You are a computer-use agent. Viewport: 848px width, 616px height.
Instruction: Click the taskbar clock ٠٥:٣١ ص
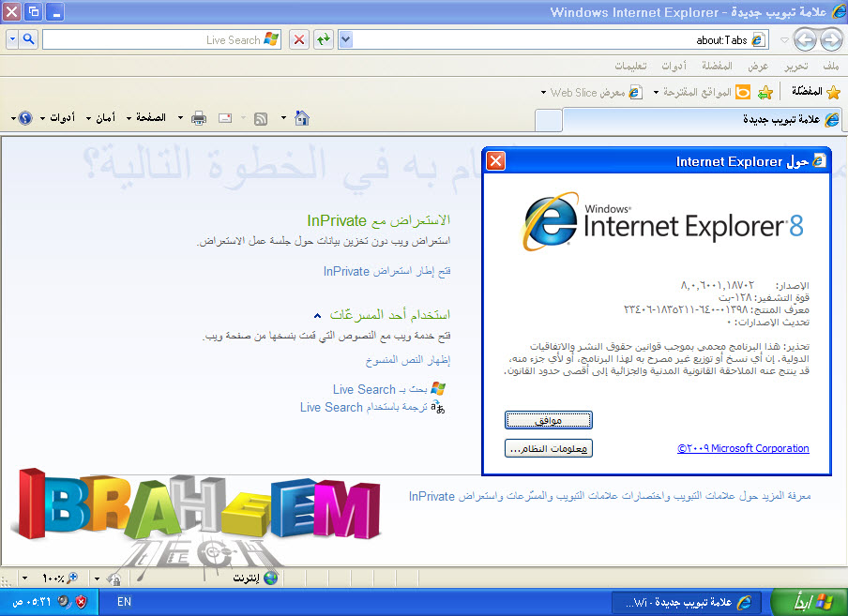pyautogui.click(x=31, y=602)
